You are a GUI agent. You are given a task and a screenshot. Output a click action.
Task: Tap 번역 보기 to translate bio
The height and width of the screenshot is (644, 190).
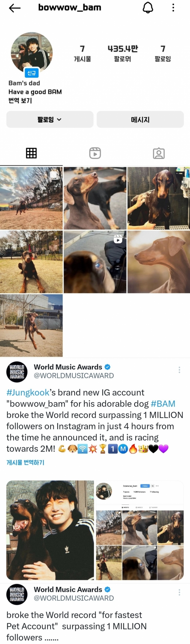(x=20, y=101)
